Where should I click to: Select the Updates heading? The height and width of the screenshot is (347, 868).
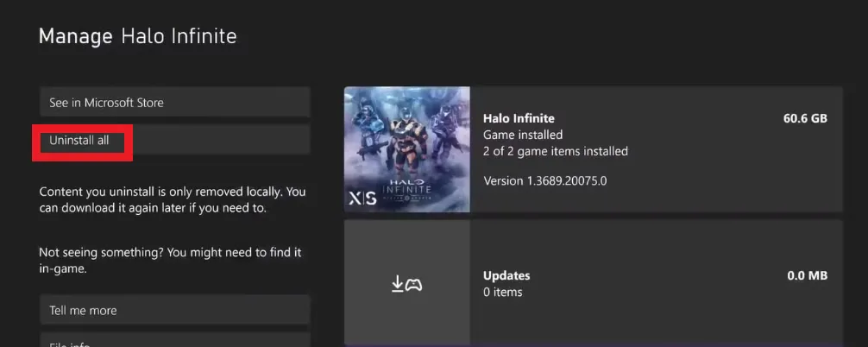[x=506, y=275]
